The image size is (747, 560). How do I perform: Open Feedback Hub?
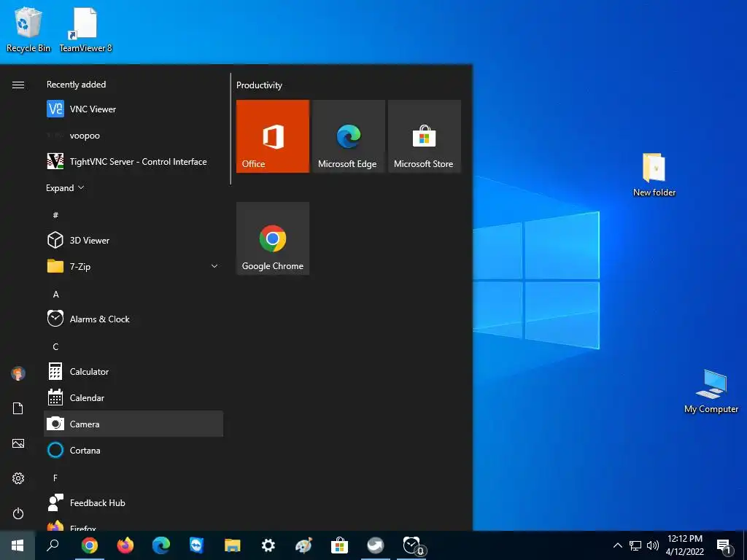click(x=133, y=503)
